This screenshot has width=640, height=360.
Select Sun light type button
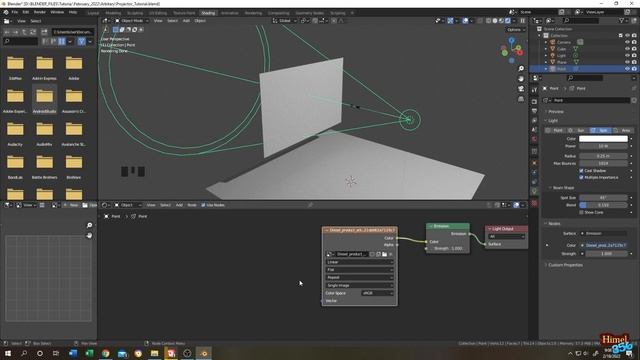[x=578, y=130]
